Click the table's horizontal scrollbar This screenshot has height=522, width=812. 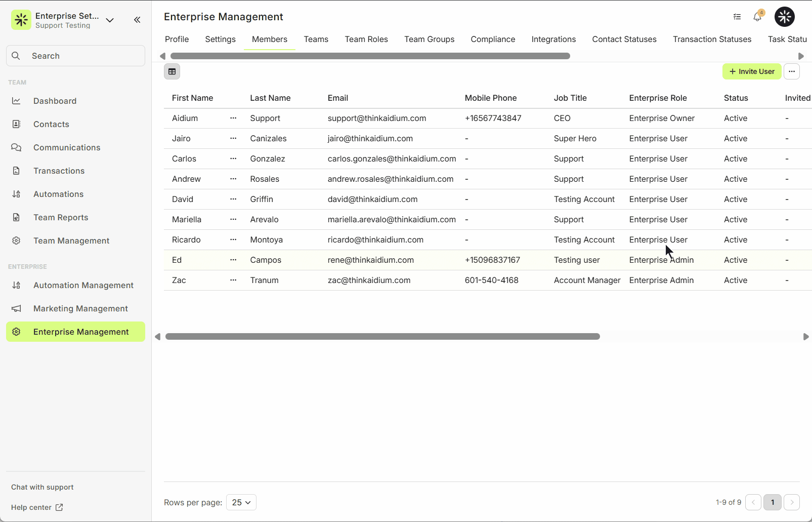tap(382, 337)
